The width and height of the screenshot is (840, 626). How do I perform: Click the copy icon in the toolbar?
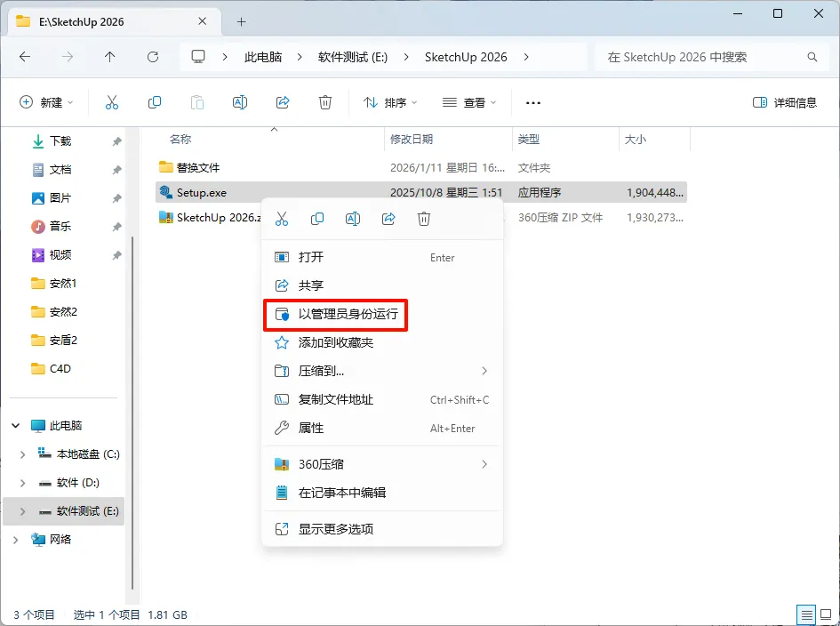155,102
